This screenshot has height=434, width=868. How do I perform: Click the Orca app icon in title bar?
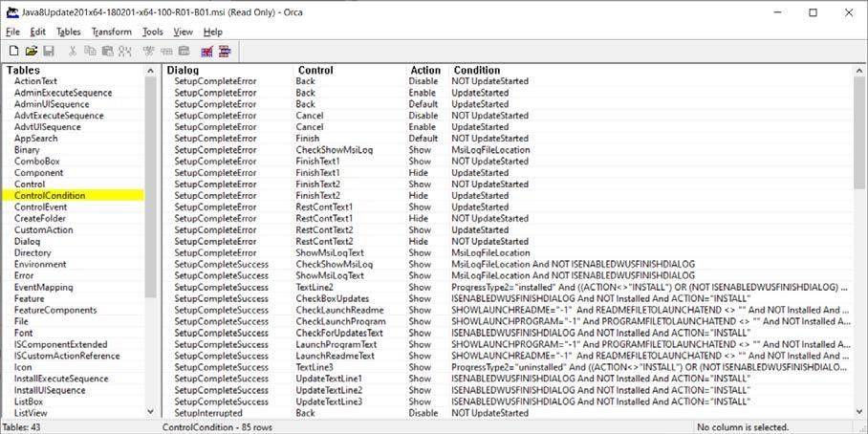pos(11,12)
